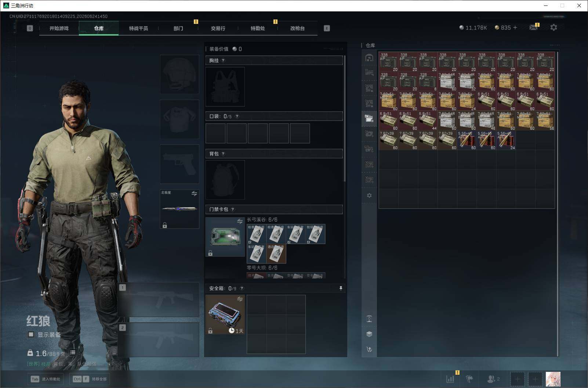This screenshot has height=388, width=588.
Task: Select the first warehouse category icon
Action: pos(369,58)
